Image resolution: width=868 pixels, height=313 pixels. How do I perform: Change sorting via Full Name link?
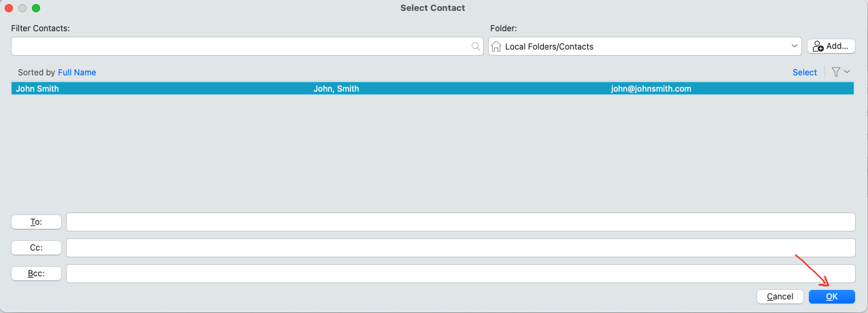click(77, 73)
